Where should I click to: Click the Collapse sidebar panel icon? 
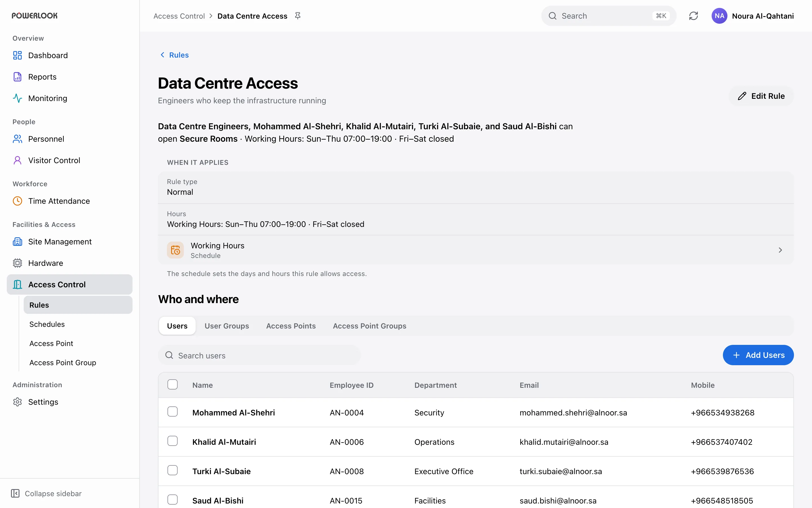pos(16,494)
